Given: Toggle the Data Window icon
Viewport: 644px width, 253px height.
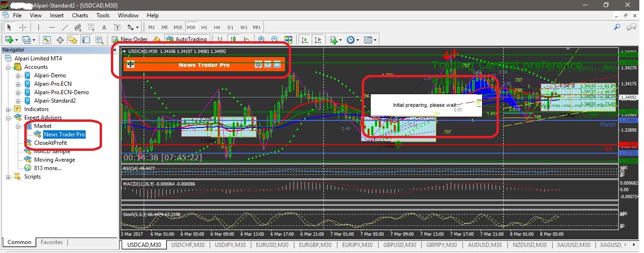Looking at the screenshot, I should [x=60, y=40].
